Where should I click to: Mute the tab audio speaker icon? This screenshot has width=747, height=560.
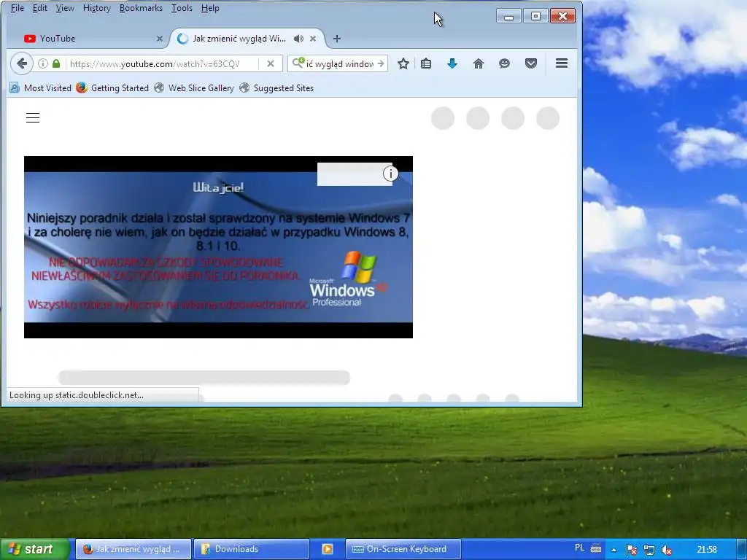pyautogui.click(x=298, y=39)
